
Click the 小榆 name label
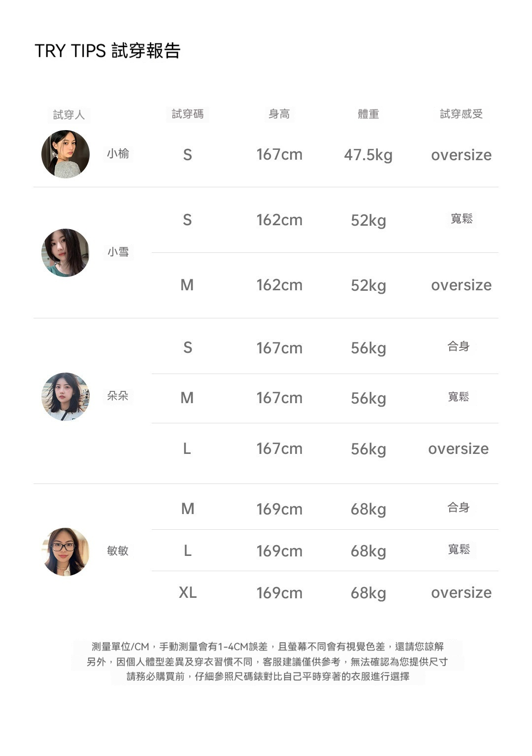(x=118, y=154)
